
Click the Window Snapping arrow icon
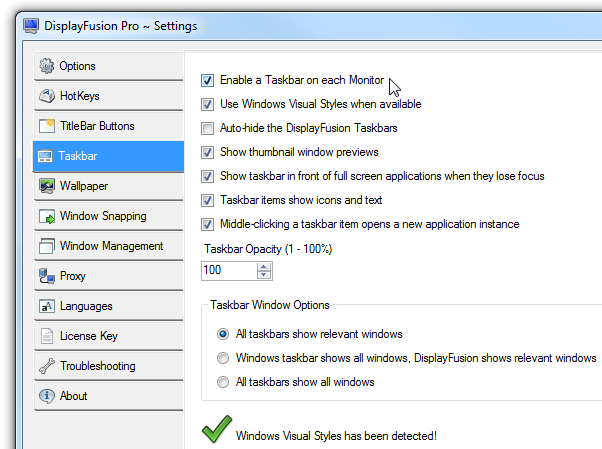click(47, 216)
